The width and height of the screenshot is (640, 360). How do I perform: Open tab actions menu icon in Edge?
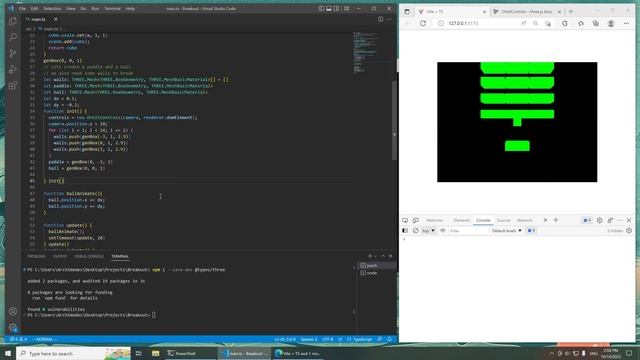[x=407, y=11]
